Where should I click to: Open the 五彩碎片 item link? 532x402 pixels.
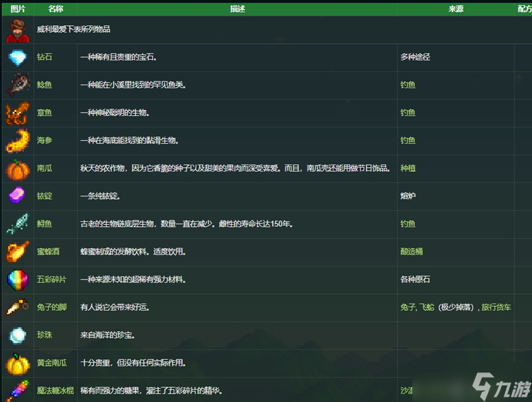click(52, 280)
